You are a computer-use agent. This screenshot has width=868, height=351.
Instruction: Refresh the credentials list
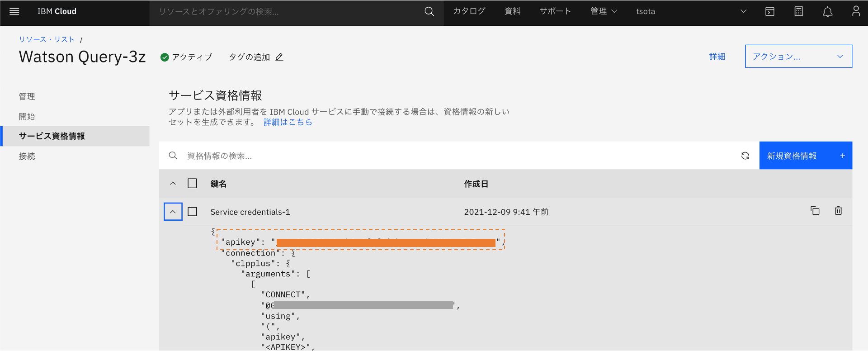point(745,156)
